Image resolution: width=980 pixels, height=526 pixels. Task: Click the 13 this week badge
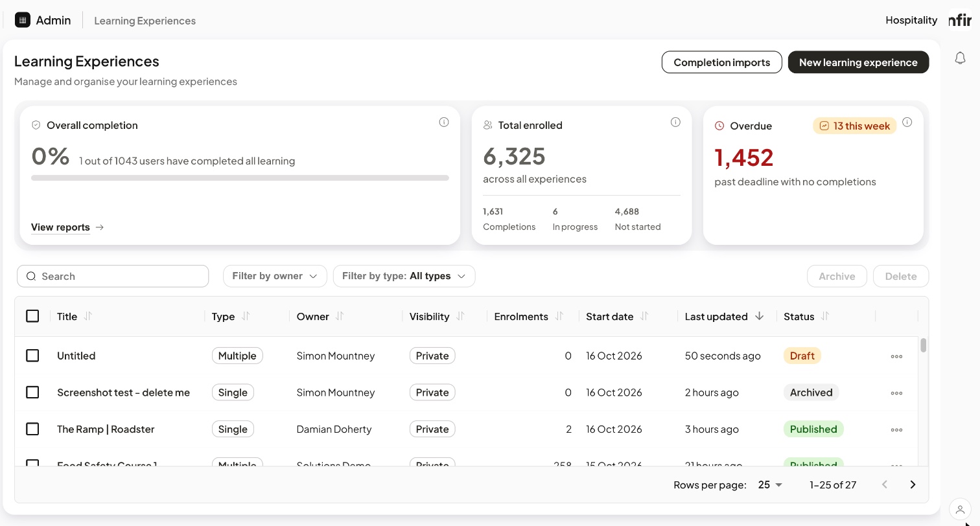(854, 126)
